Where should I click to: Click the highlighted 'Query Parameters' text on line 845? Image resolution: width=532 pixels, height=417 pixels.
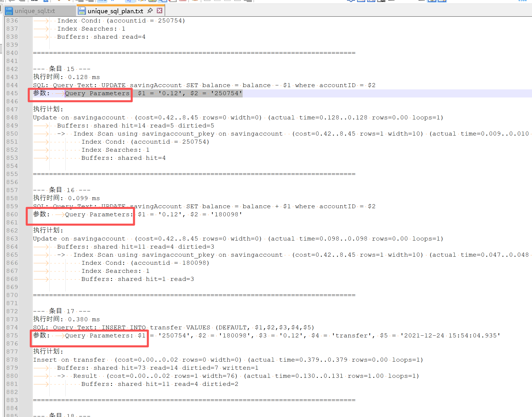97,93
